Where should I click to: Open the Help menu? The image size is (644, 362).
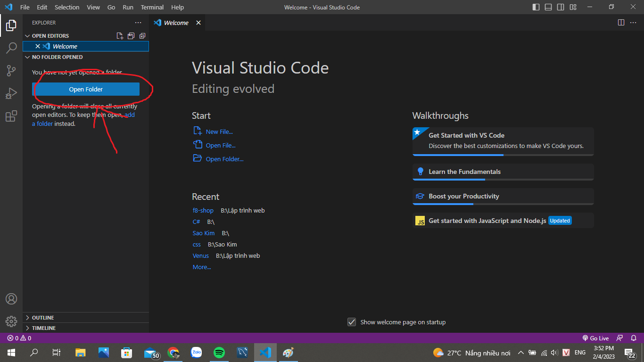pos(177,7)
